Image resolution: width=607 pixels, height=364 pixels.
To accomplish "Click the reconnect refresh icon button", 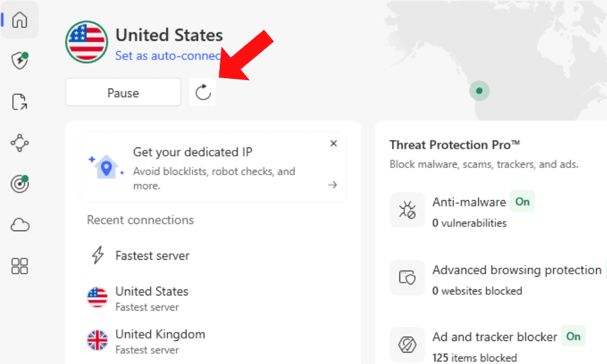I will coord(203,92).
